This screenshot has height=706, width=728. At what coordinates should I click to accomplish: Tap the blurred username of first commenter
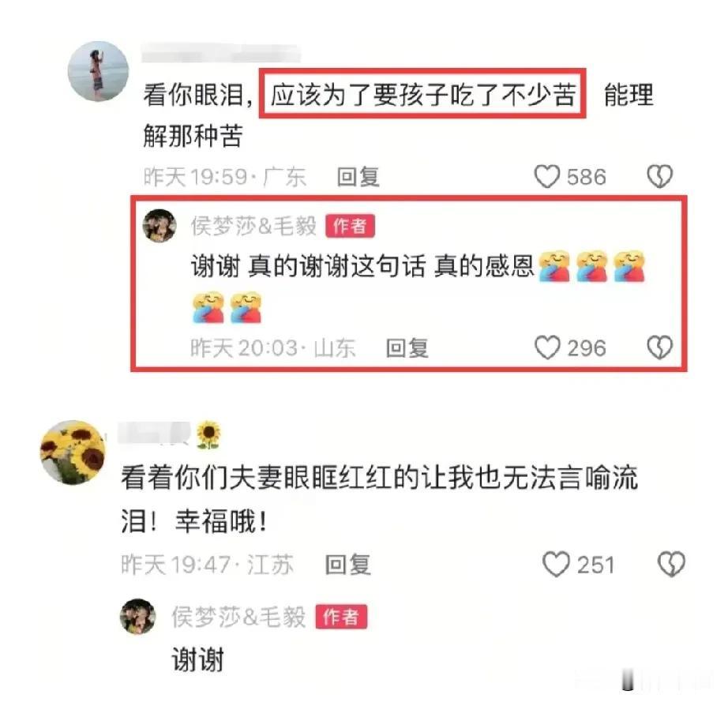pyautogui.click(x=221, y=54)
